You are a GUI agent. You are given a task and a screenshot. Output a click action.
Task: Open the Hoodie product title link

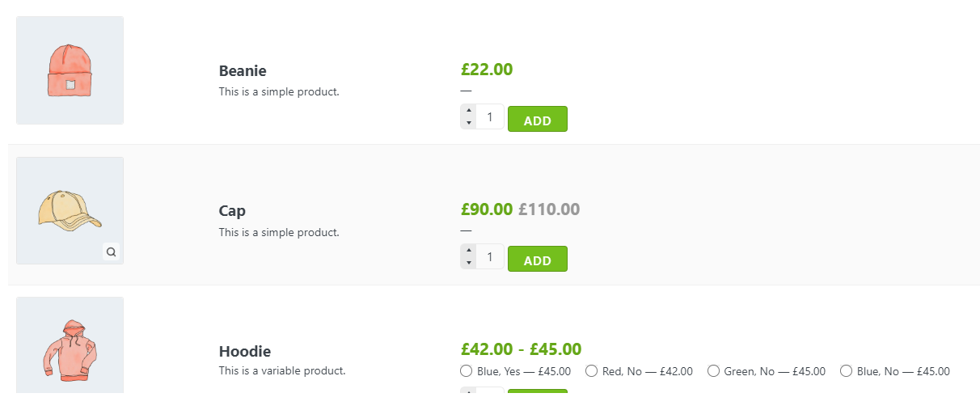click(245, 352)
